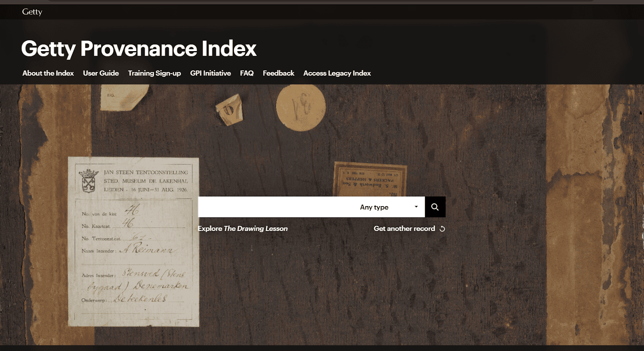The width and height of the screenshot is (644, 351).
Task: Open the Feedback page
Action: pyautogui.click(x=279, y=73)
